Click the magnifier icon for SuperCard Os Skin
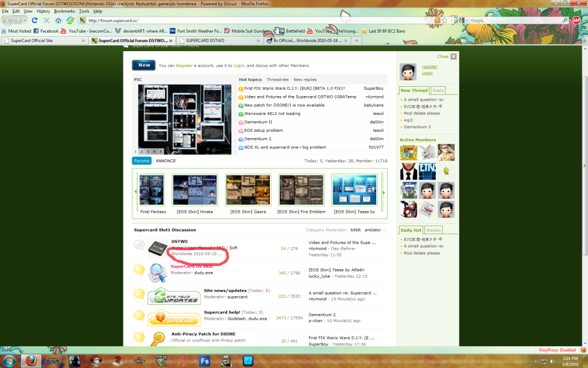The width and height of the screenshot is (588, 368). click(x=157, y=273)
